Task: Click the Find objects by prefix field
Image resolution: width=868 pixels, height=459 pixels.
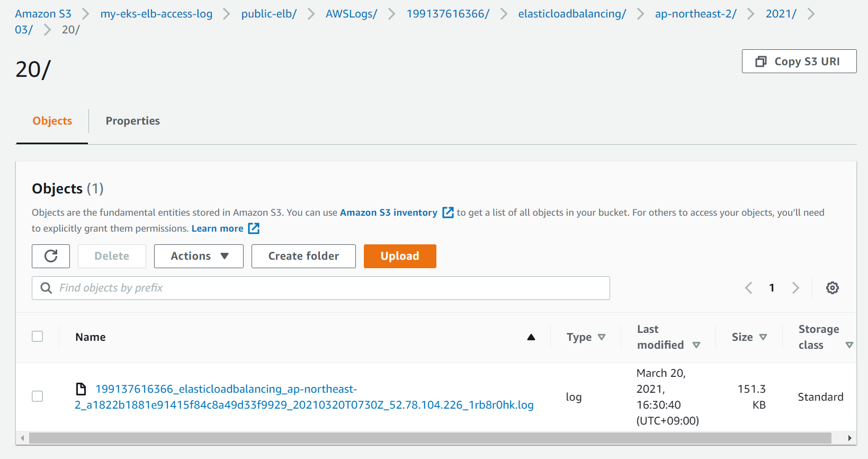Action: pyautogui.click(x=321, y=288)
